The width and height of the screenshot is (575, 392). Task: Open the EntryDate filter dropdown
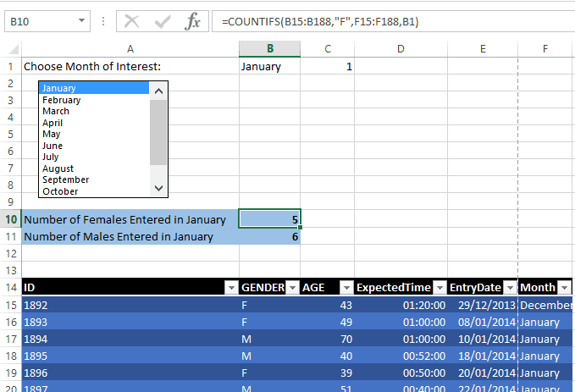tap(509, 288)
